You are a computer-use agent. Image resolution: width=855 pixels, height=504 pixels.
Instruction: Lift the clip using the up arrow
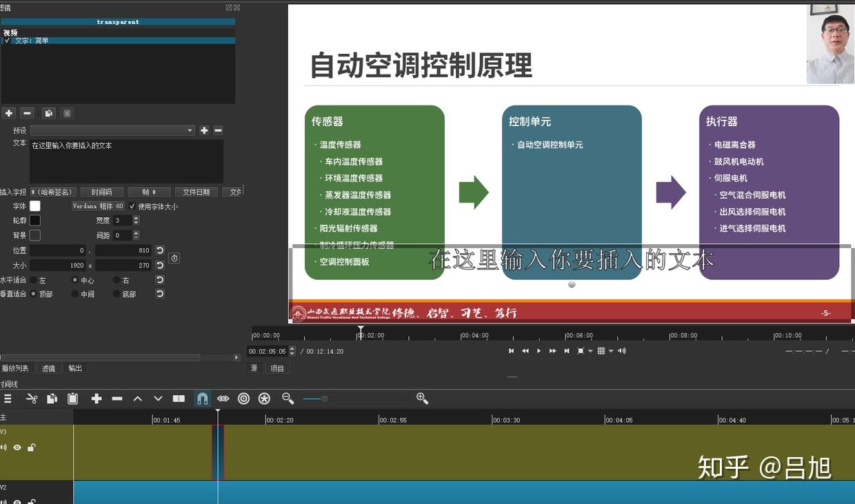pyautogui.click(x=138, y=399)
